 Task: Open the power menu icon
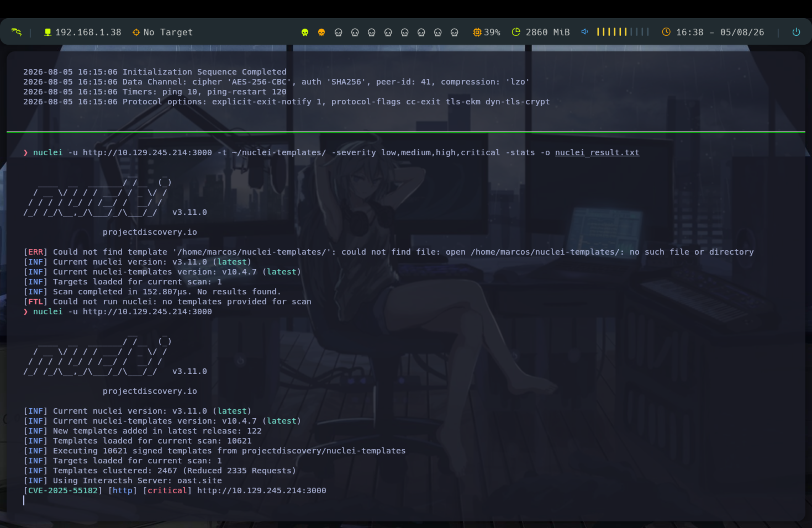pyautogui.click(x=796, y=32)
